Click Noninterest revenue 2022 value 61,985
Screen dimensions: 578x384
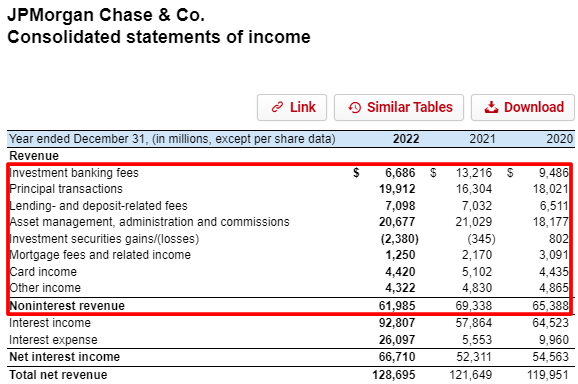pyautogui.click(x=397, y=306)
